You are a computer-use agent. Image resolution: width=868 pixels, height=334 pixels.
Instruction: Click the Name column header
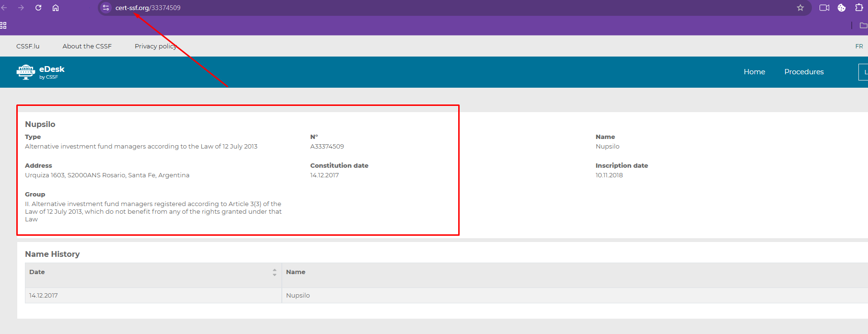[296, 272]
